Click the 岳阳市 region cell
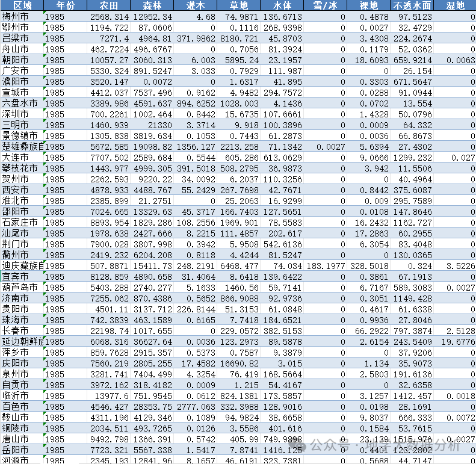This screenshot has height=464, width=476. point(22,450)
